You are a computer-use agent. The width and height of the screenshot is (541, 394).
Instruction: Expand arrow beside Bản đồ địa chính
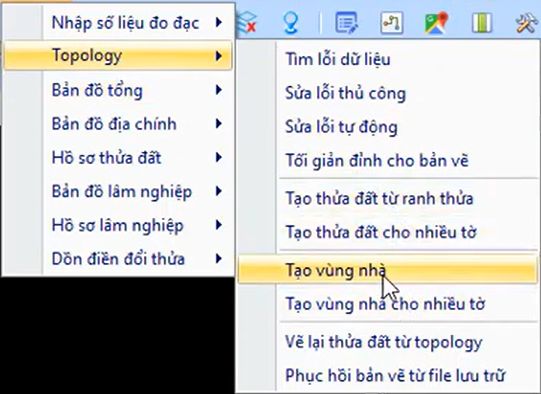click(219, 124)
